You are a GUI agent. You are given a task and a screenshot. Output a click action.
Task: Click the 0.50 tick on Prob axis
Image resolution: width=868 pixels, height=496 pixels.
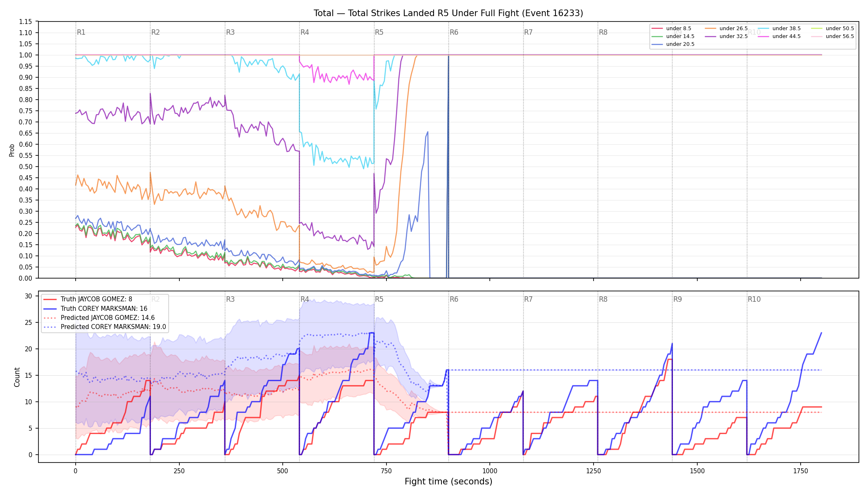(x=26, y=167)
